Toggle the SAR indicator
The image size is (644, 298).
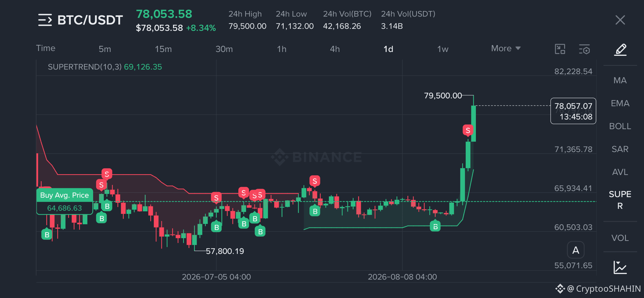(620, 149)
